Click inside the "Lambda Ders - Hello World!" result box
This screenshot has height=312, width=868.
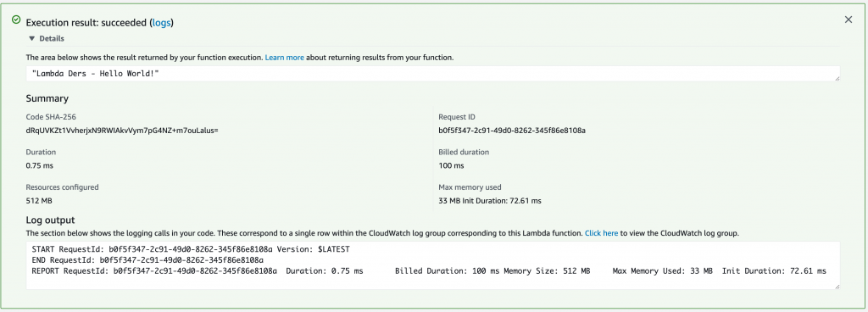tap(433, 74)
